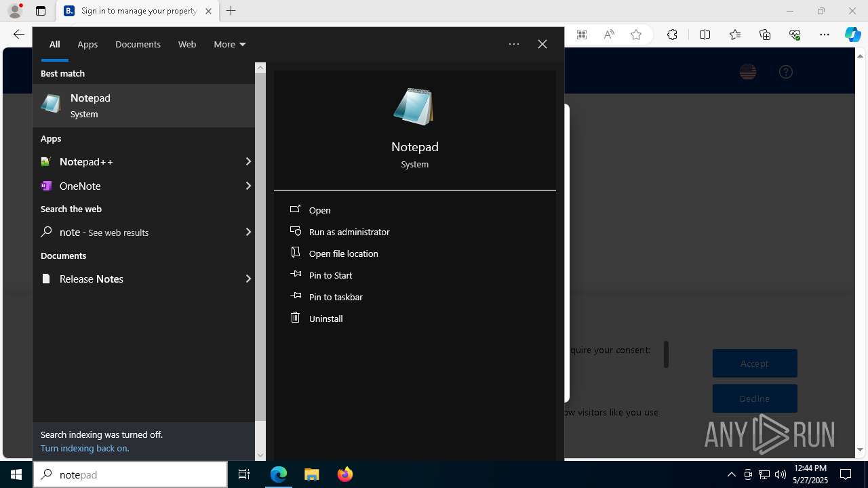Click the Uninstall trash icon

[295, 317]
